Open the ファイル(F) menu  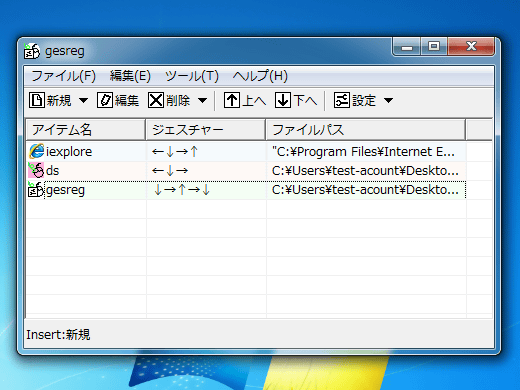(x=64, y=76)
